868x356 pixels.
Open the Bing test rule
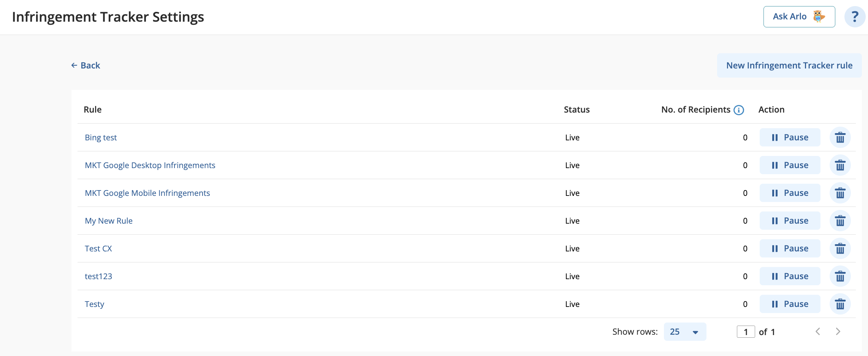click(101, 137)
